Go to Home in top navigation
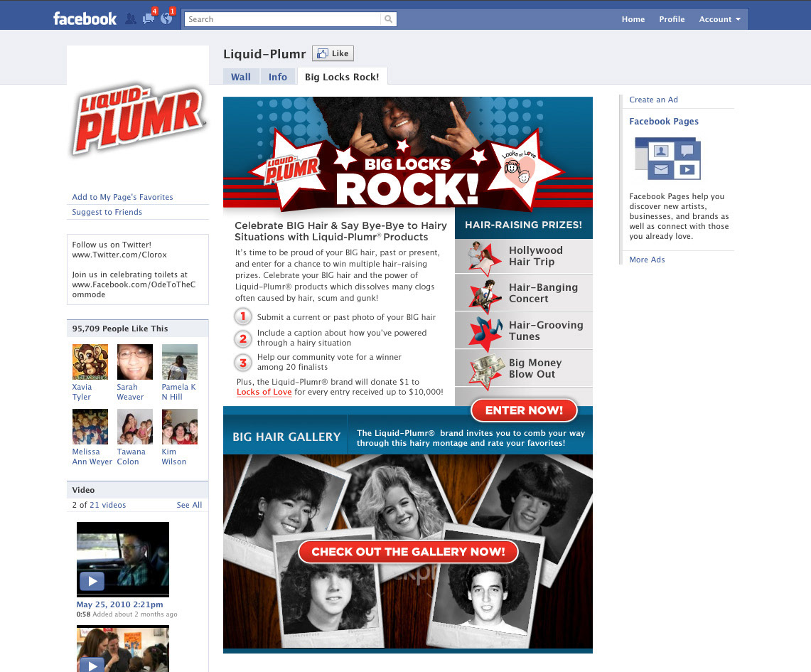Viewport: 811px width, 672px height. (x=633, y=19)
